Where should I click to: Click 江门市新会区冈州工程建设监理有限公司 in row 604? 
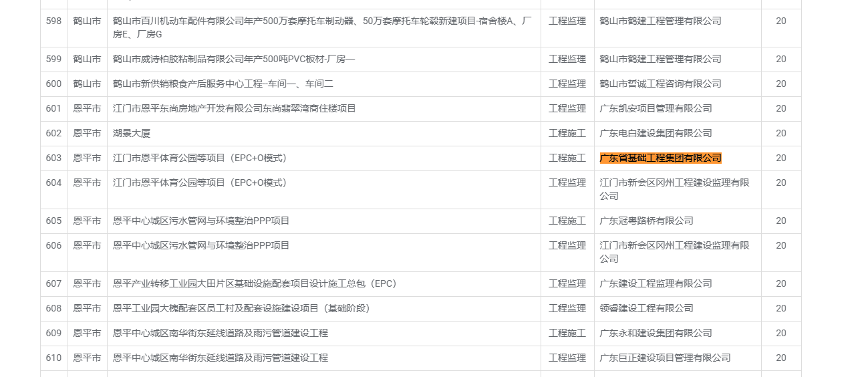coord(675,190)
